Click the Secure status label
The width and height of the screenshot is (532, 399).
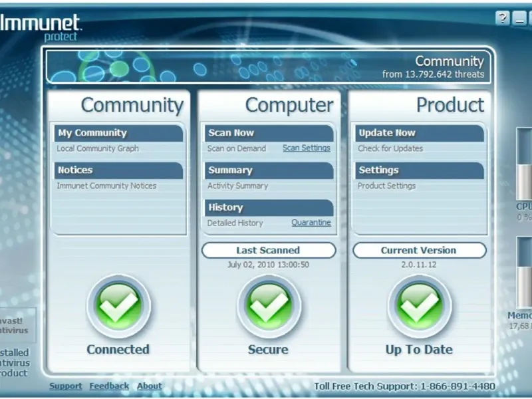point(269,350)
